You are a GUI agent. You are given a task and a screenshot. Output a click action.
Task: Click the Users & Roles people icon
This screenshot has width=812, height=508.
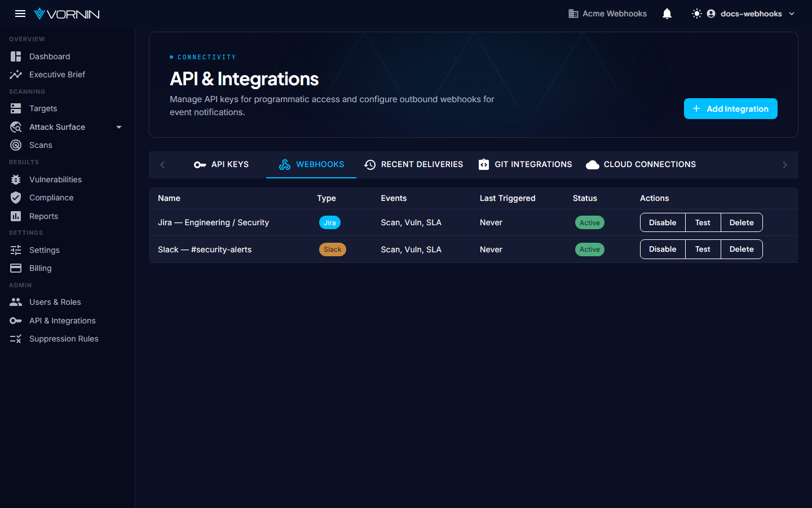(x=16, y=302)
